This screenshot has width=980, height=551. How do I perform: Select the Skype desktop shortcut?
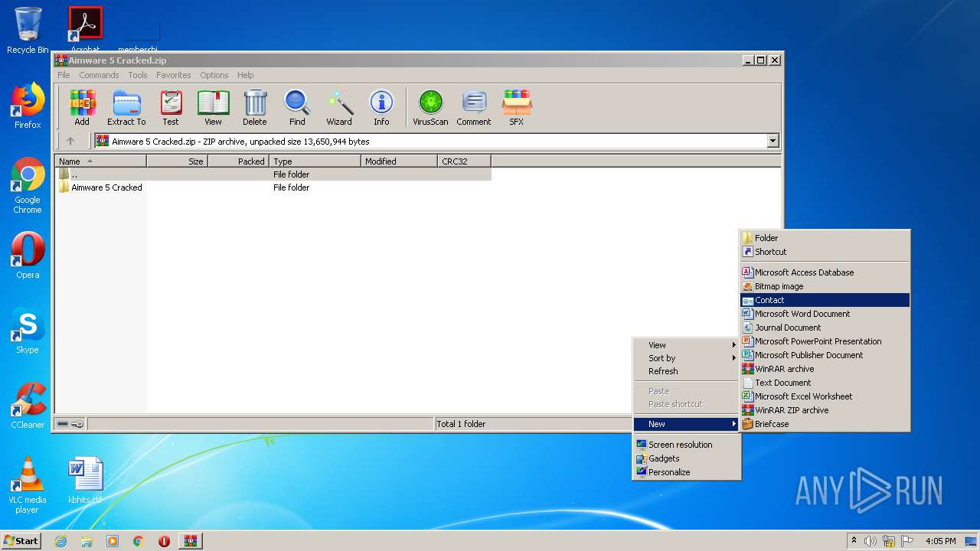click(x=28, y=331)
